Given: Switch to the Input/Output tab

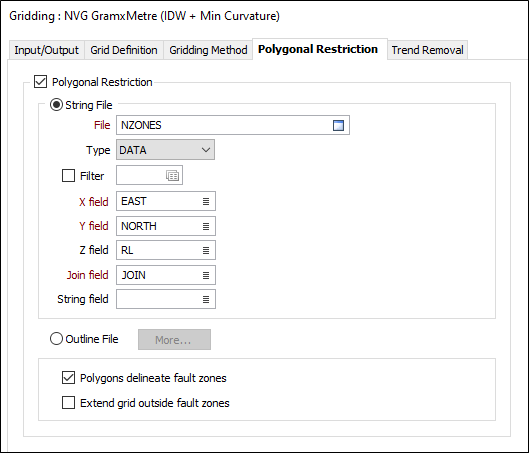Looking at the screenshot, I should [46, 50].
